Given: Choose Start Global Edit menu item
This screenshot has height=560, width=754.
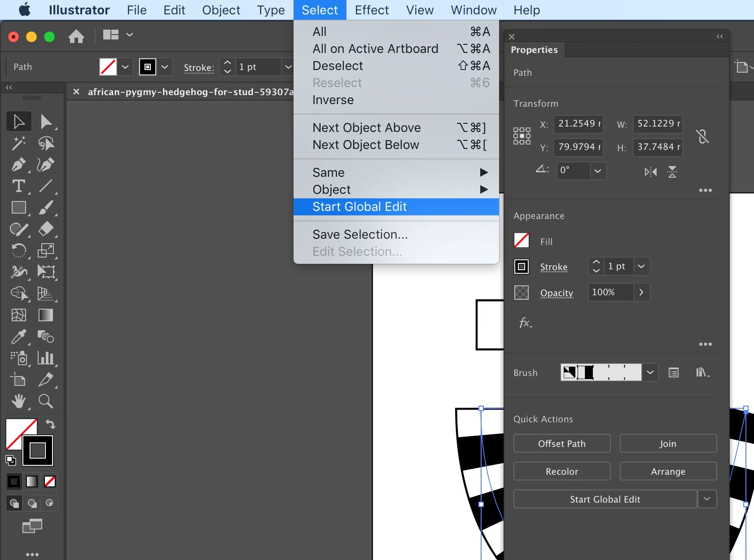Looking at the screenshot, I should point(396,207).
